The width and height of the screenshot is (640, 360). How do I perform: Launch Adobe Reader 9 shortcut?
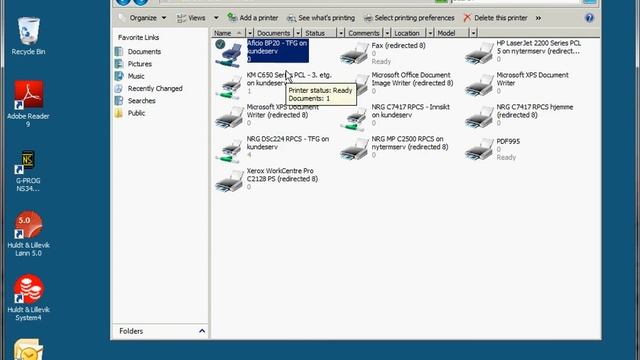[28, 103]
